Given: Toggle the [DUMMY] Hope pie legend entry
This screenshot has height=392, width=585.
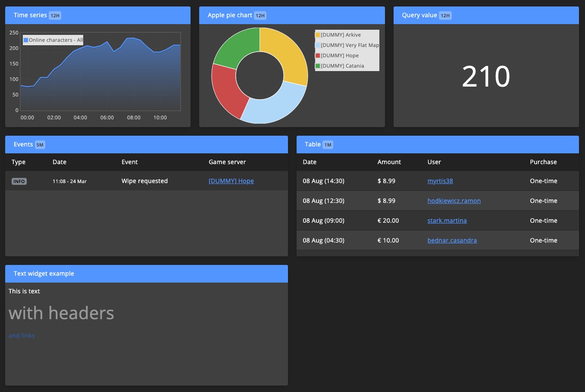Looking at the screenshot, I should click(339, 55).
